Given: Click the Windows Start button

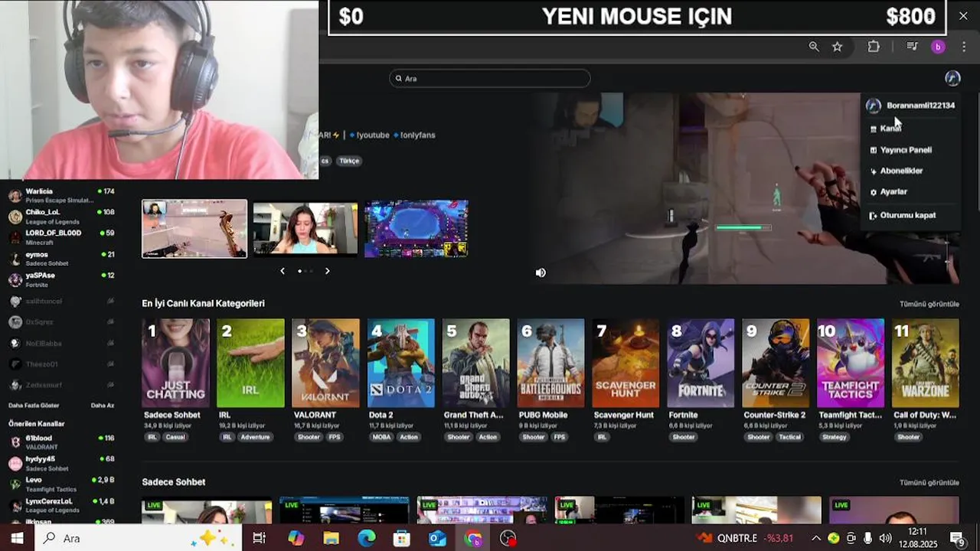Looking at the screenshot, I should pos(17,538).
